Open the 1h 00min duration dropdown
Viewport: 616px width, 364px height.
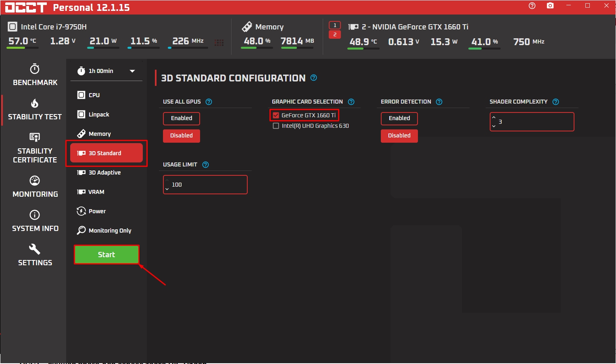[x=106, y=71]
